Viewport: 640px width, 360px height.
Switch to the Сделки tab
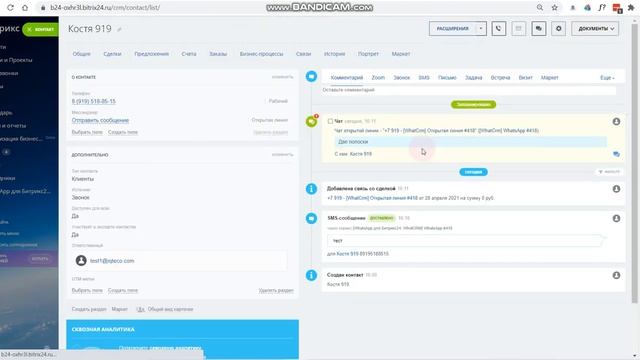point(112,54)
